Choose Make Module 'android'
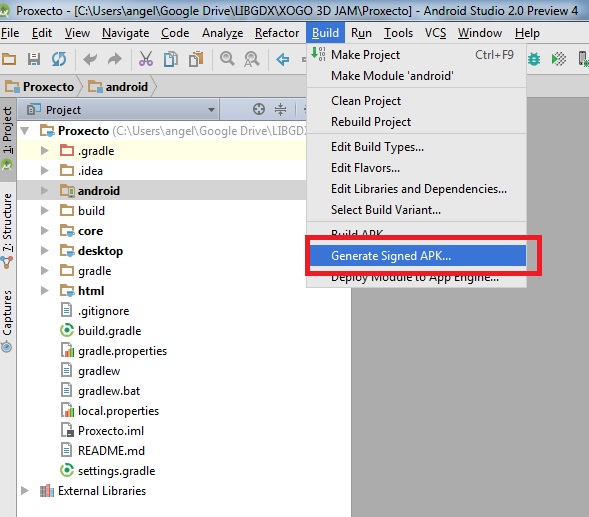589x517 pixels. coord(416,76)
